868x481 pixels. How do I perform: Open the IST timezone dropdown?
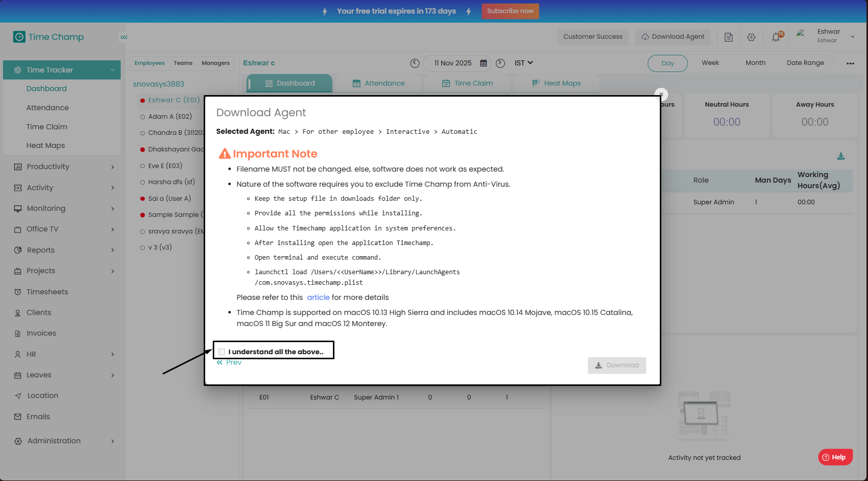point(524,63)
